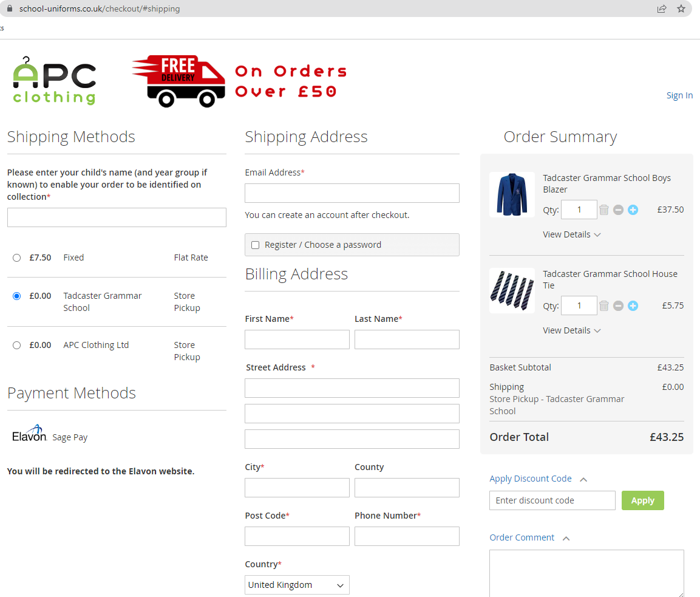Viewport: 700px width, 597px height.
Task: Focus the first Street Address line
Action: [x=352, y=388]
